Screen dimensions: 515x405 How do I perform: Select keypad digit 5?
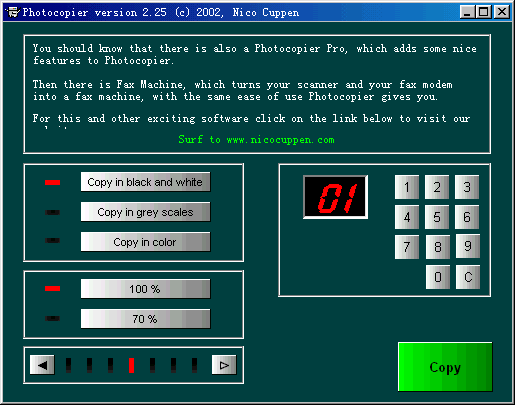click(x=437, y=217)
